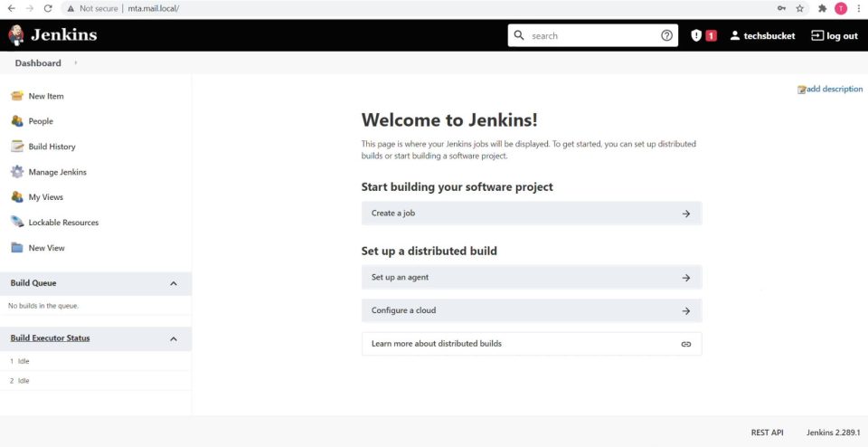Click the Build Queue heading
The height and width of the screenshot is (447, 868).
click(x=33, y=283)
